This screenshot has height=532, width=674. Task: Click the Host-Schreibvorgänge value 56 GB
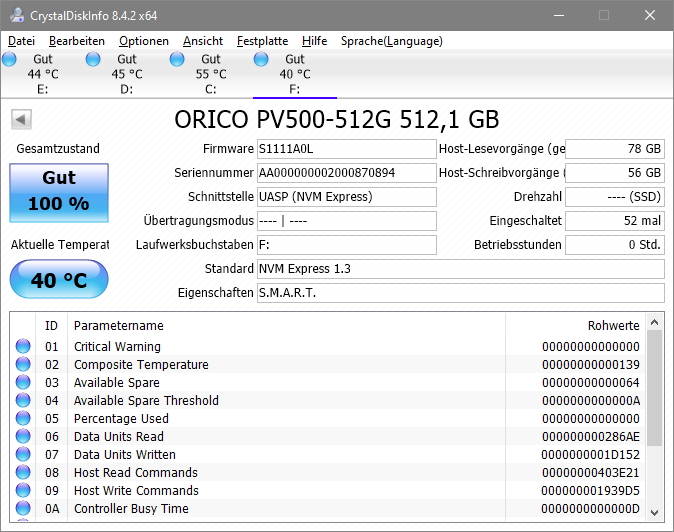point(615,173)
